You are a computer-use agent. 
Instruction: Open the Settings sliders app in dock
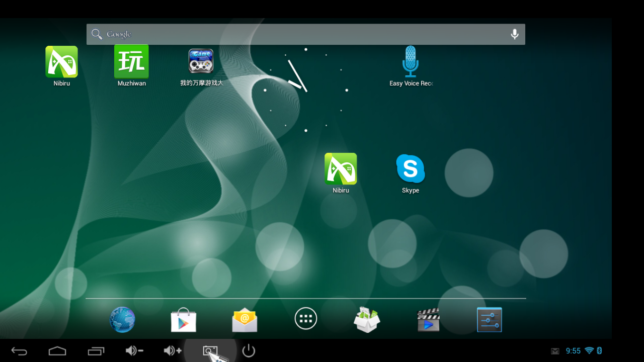490,320
